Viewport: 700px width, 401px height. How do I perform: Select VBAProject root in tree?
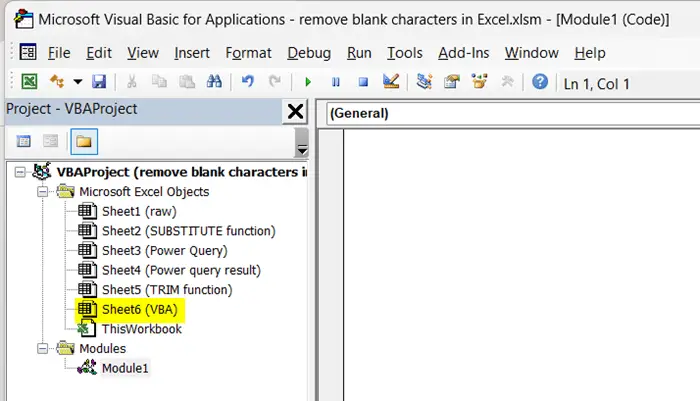click(181, 172)
